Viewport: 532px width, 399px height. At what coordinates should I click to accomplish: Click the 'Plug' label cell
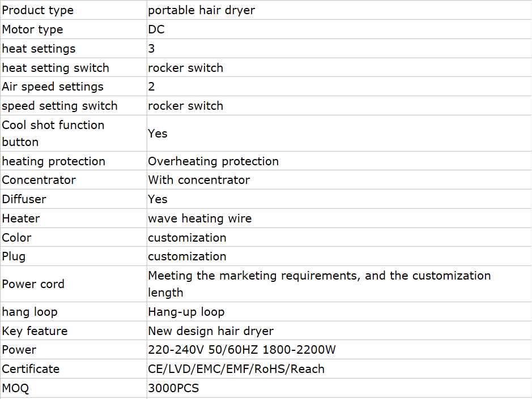click(x=14, y=256)
